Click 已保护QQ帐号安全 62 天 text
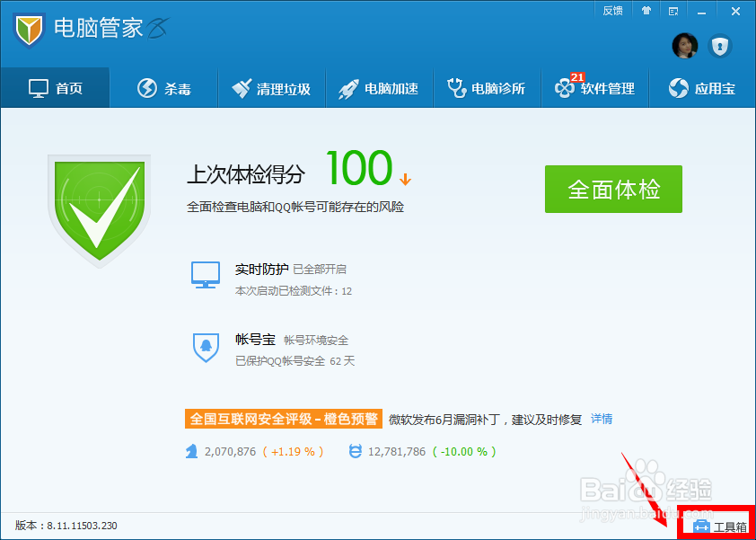756x540 pixels. pos(295,361)
